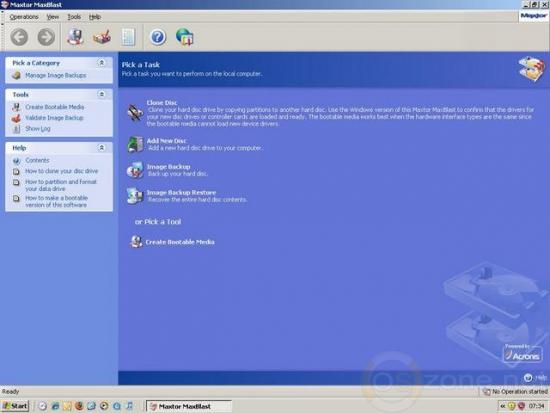The width and height of the screenshot is (550, 413).
Task: Click Create Bootable Media under Pick a Tool
Action: [180, 242]
